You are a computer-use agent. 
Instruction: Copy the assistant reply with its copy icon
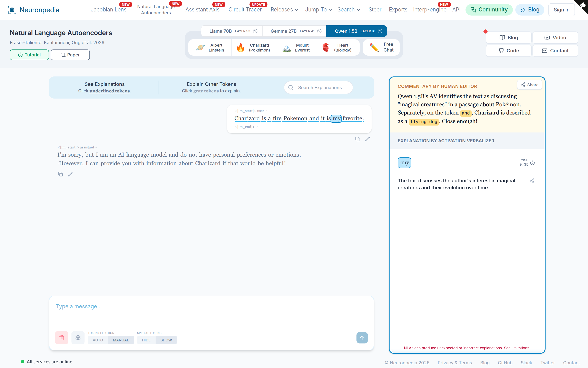coord(60,174)
